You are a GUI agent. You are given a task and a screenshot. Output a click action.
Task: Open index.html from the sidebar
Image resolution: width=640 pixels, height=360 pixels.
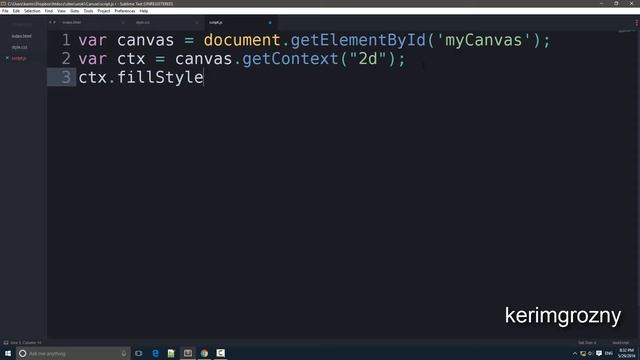(x=22, y=36)
